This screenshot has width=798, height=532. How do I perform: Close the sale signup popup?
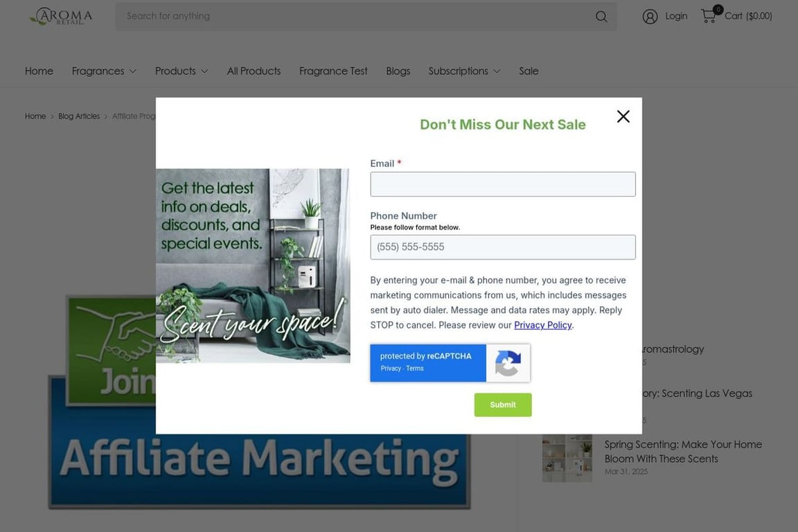click(x=623, y=116)
